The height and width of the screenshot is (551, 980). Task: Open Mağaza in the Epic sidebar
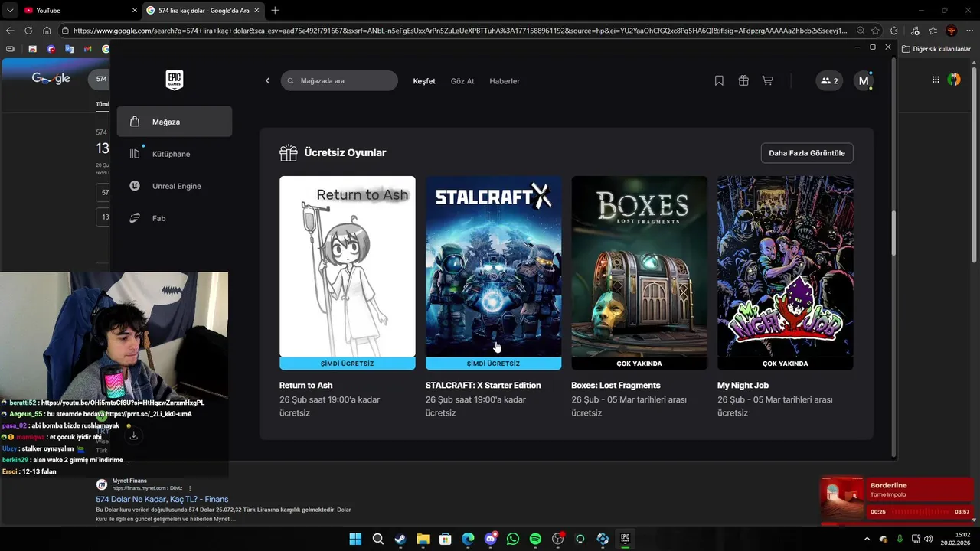pos(175,122)
